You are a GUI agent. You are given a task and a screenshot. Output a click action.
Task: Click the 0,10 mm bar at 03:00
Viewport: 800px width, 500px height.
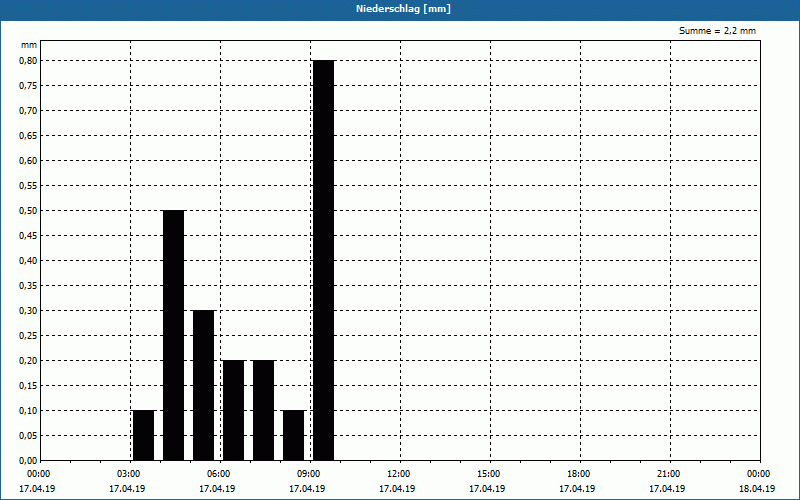click(143, 435)
